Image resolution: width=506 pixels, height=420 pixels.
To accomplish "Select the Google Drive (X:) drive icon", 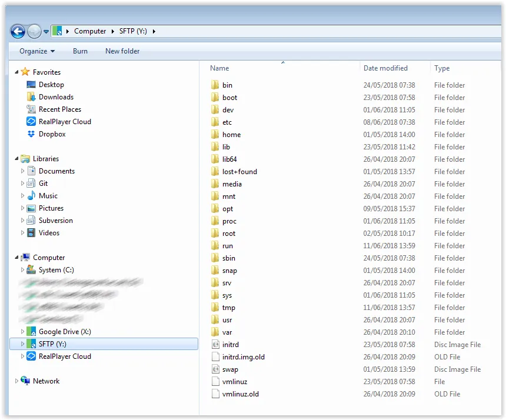I will point(31,331).
